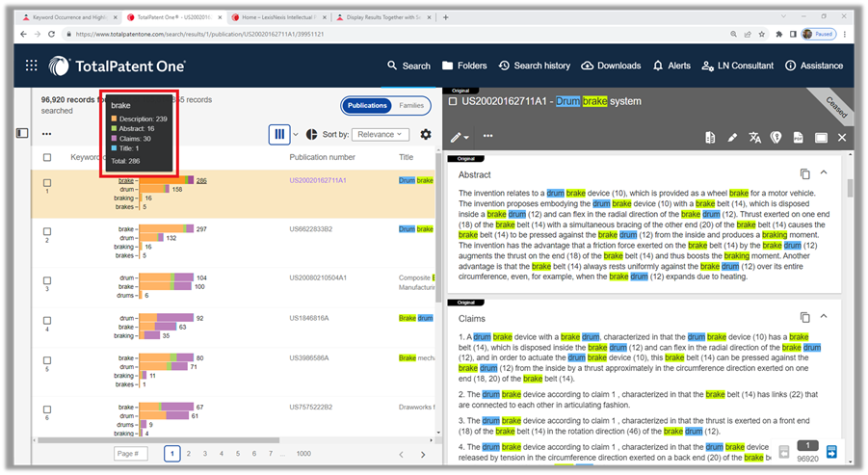Open results list more-options ellipsis
Image resolution: width=868 pixels, height=475 pixels.
[x=46, y=133]
